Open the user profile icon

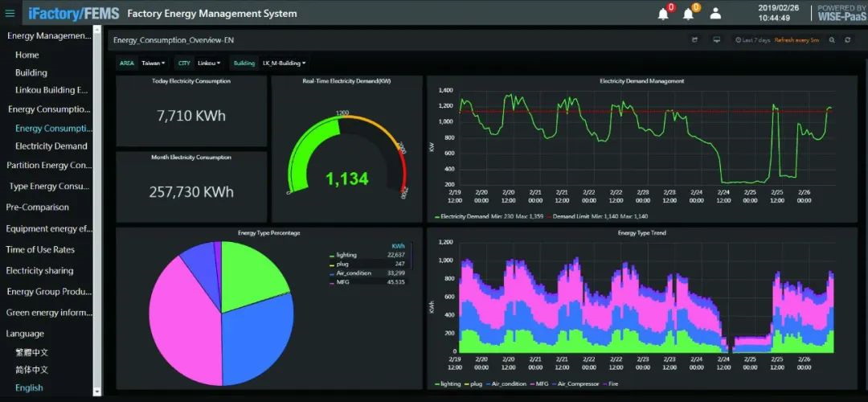pyautogui.click(x=715, y=14)
